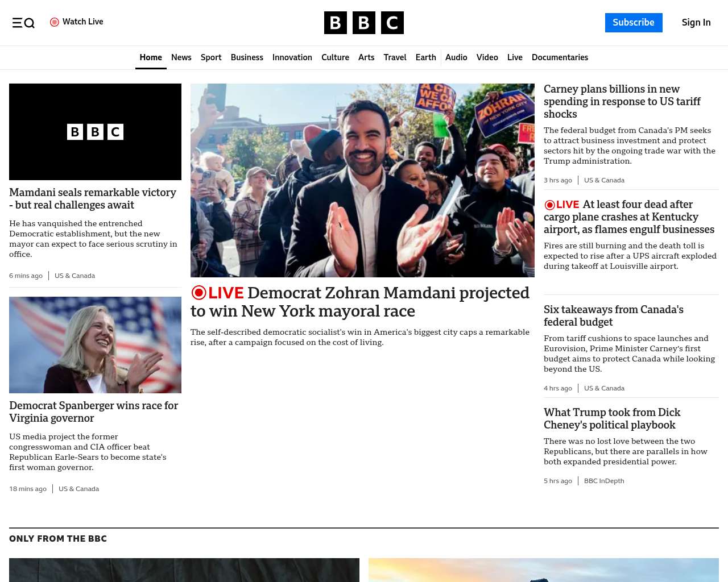
Task: Click LIVE icon on Mamdani headline
Action: coord(198,293)
